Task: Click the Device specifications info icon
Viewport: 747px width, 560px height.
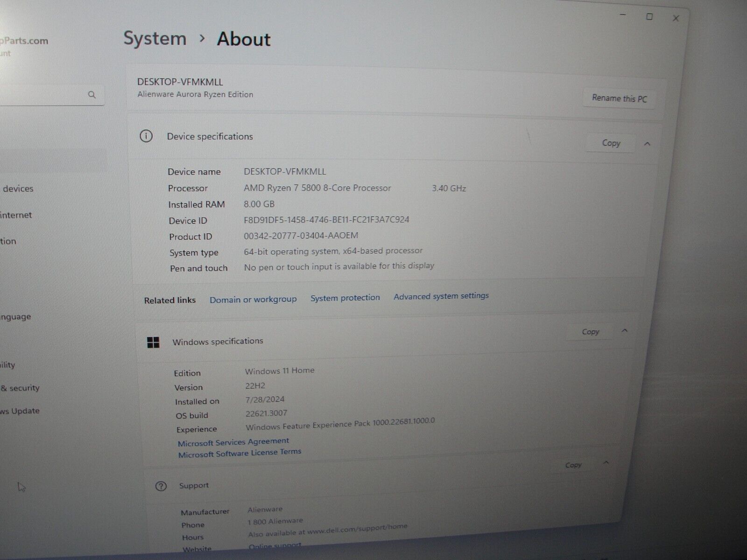Action: click(x=146, y=136)
